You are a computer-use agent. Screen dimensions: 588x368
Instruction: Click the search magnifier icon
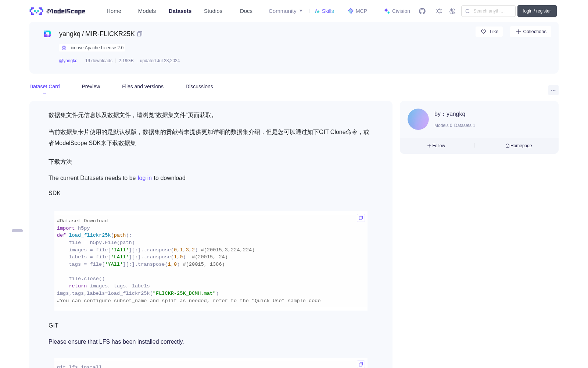[x=467, y=11]
